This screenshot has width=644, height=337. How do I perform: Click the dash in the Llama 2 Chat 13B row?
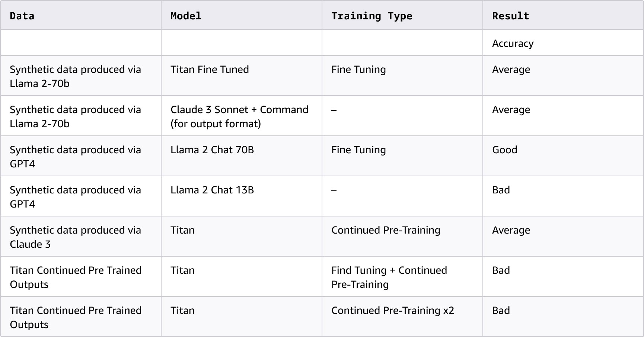click(x=334, y=190)
